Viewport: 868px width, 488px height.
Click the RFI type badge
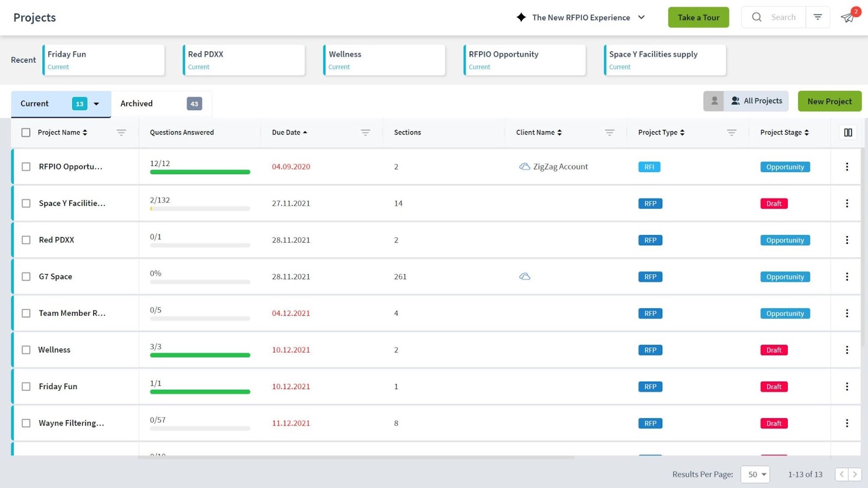coord(649,167)
